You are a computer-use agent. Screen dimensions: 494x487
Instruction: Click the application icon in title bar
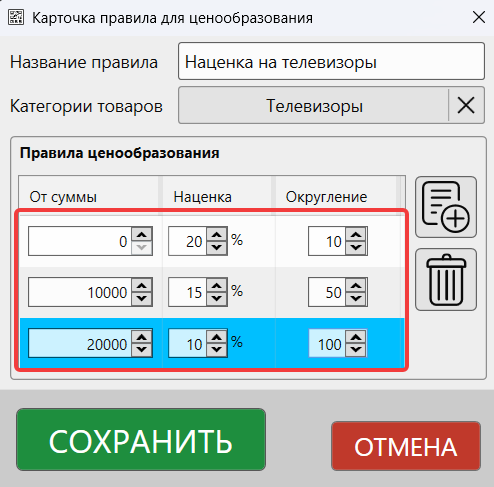coord(16,17)
